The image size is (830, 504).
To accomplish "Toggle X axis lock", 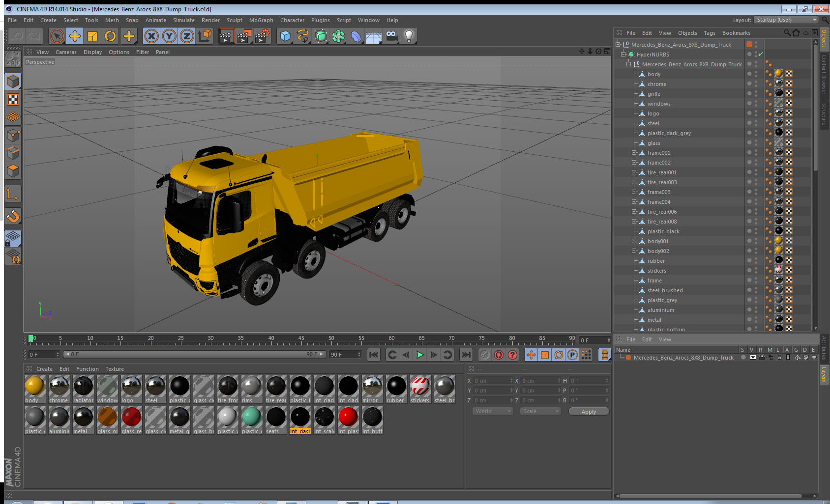I will (x=151, y=36).
